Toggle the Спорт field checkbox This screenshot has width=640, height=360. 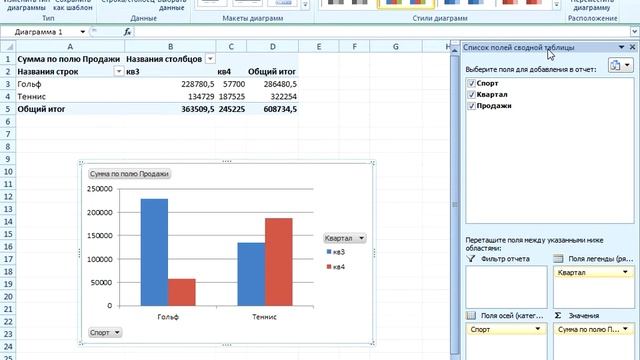471,83
